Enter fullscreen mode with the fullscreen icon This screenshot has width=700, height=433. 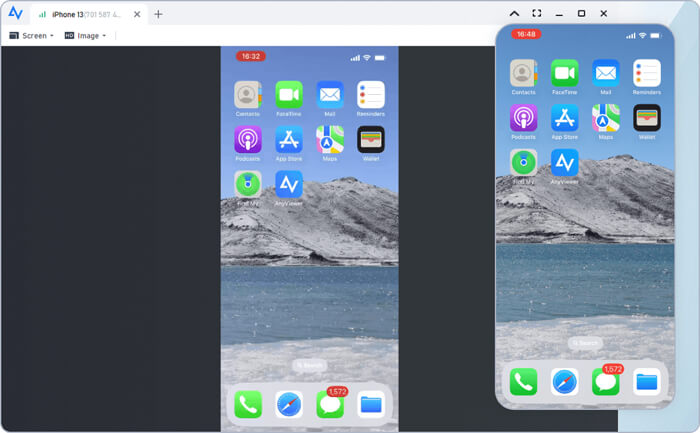coord(537,13)
